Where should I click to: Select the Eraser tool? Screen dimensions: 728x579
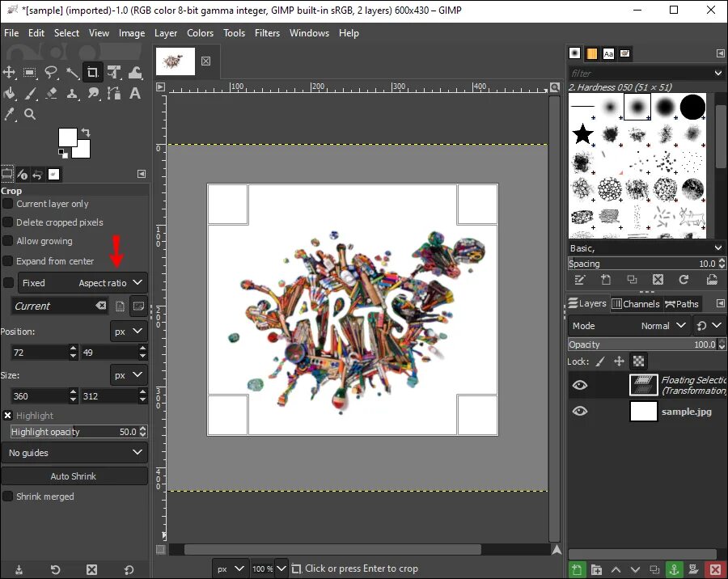[51, 93]
